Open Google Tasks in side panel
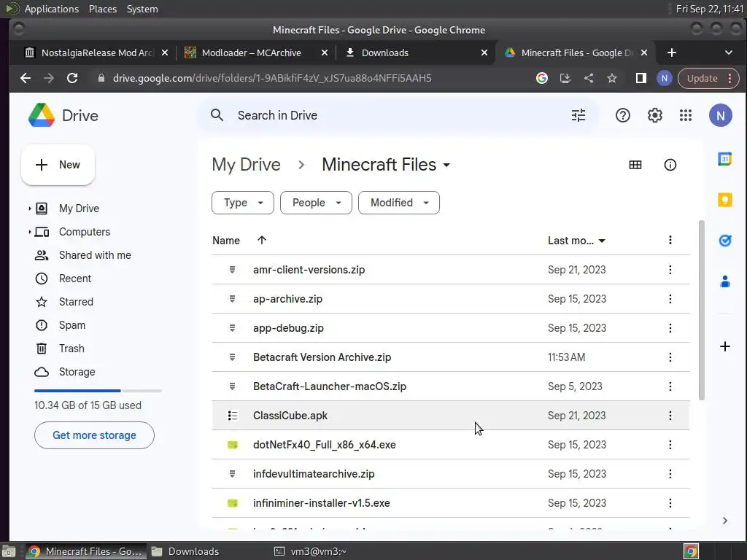Image resolution: width=747 pixels, height=560 pixels. pos(724,241)
